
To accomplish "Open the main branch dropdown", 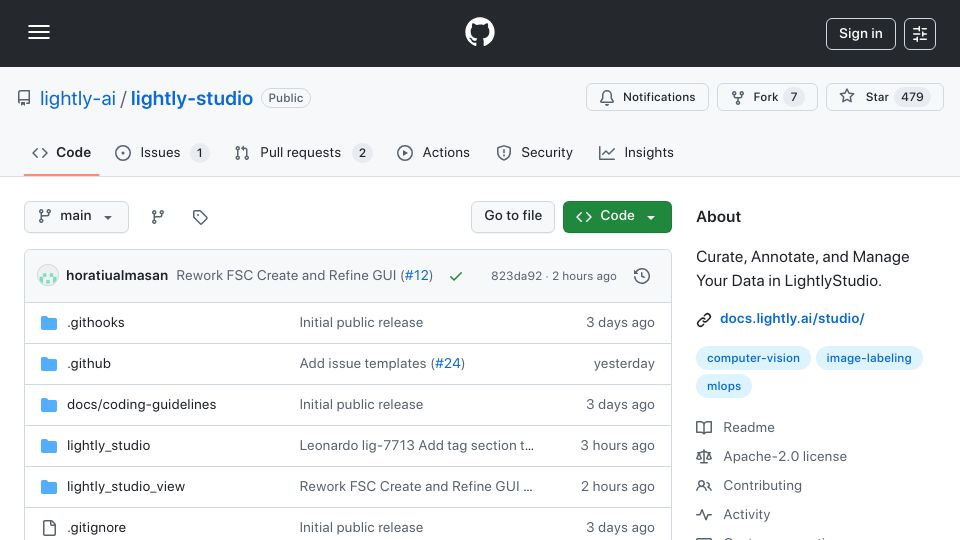I will click(76, 217).
